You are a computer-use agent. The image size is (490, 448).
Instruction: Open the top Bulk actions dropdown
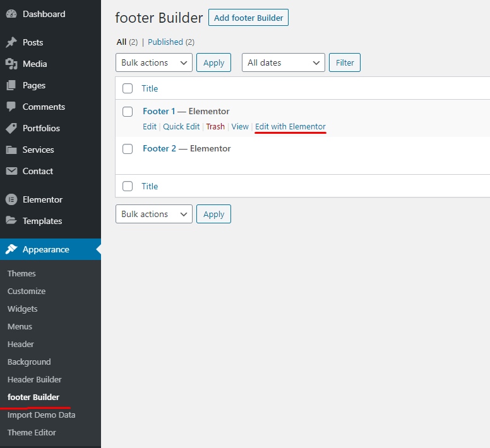pyautogui.click(x=154, y=63)
